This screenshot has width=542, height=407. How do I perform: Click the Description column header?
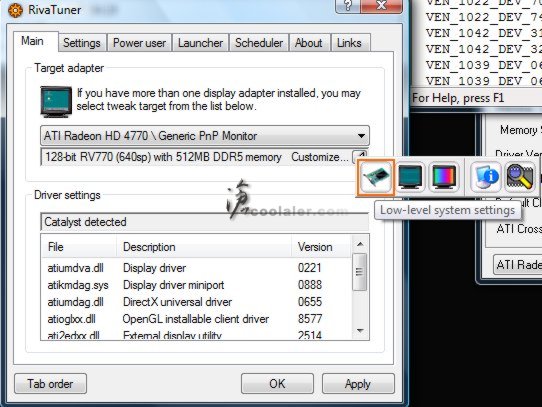pyautogui.click(x=204, y=247)
